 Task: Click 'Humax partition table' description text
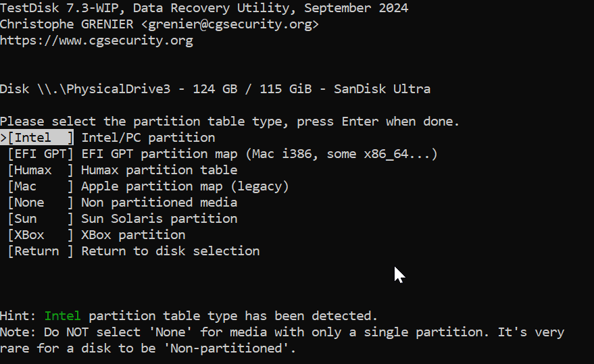coord(159,170)
